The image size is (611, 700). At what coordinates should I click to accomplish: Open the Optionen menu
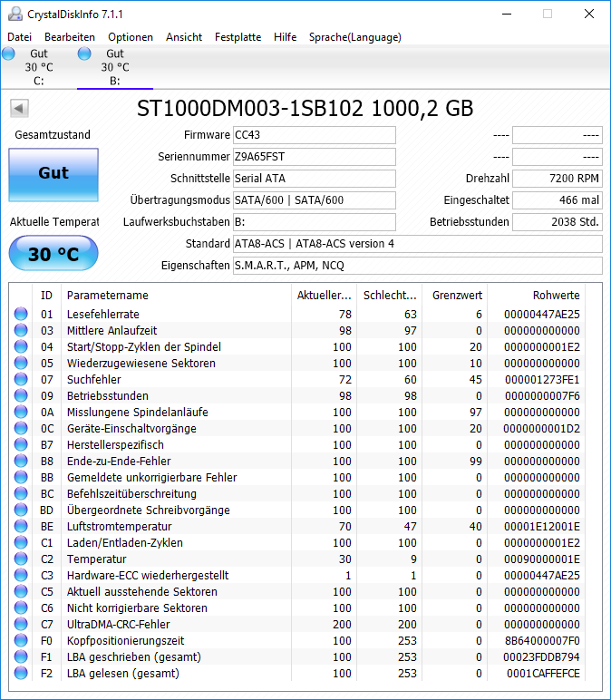click(131, 37)
